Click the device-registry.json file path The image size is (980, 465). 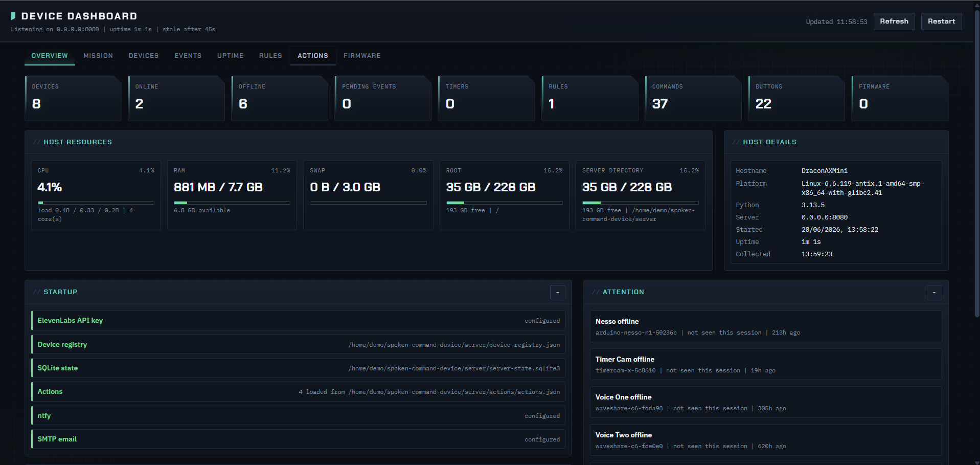pyautogui.click(x=454, y=345)
